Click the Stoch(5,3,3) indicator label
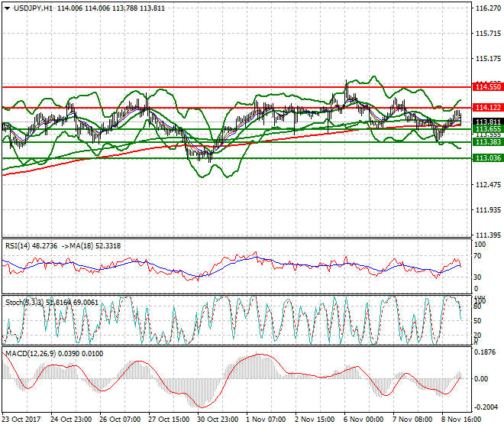Viewport: 504px width, 428px height. pyautogui.click(x=23, y=303)
